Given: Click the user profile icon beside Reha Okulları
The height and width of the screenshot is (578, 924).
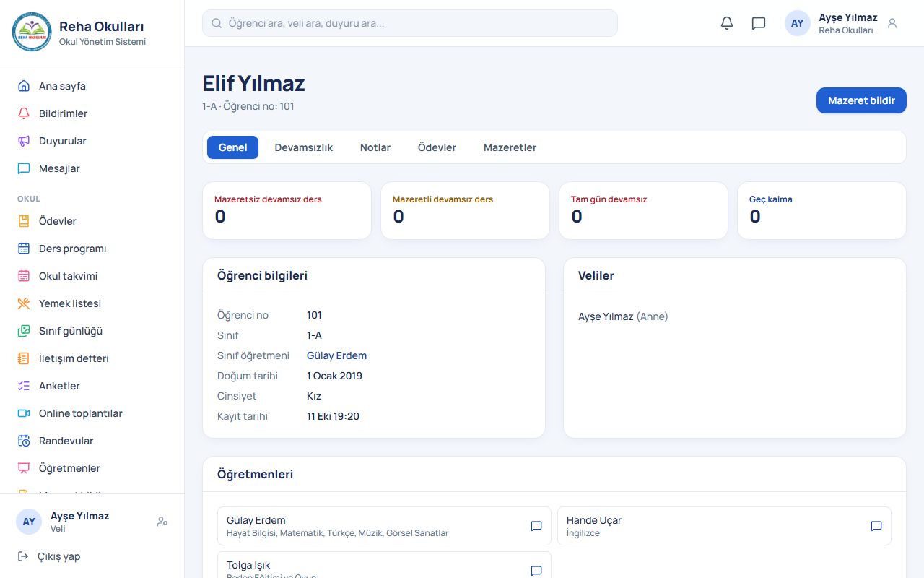Looking at the screenshot, I should tap(892, 23).
